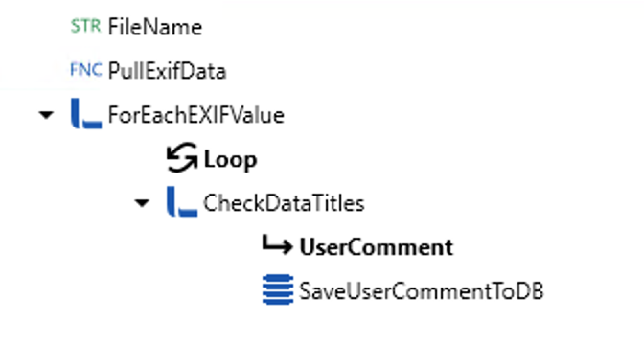Click the blue FNC function icon
This screenshot has height=345, width=644.
(x=86, y=70)
